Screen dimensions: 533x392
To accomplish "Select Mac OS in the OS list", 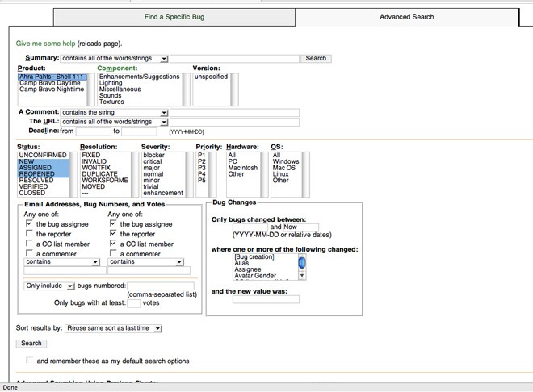I will [x=283, y=168].
